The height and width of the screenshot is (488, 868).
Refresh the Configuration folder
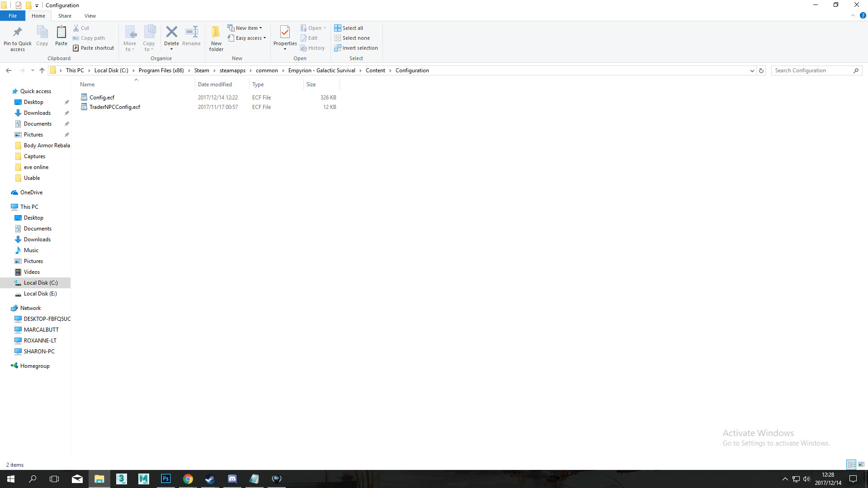(x=761, y=70)
